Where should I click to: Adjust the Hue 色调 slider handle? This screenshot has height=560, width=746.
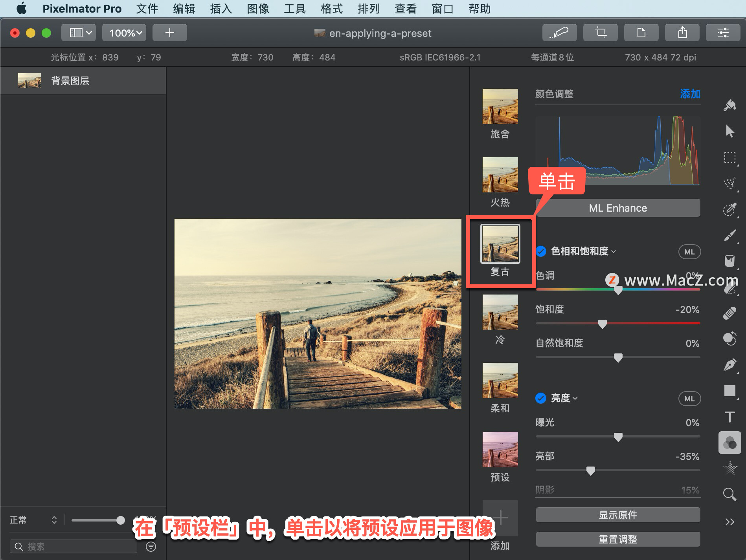pyautogui.click(x=618, y=290)
